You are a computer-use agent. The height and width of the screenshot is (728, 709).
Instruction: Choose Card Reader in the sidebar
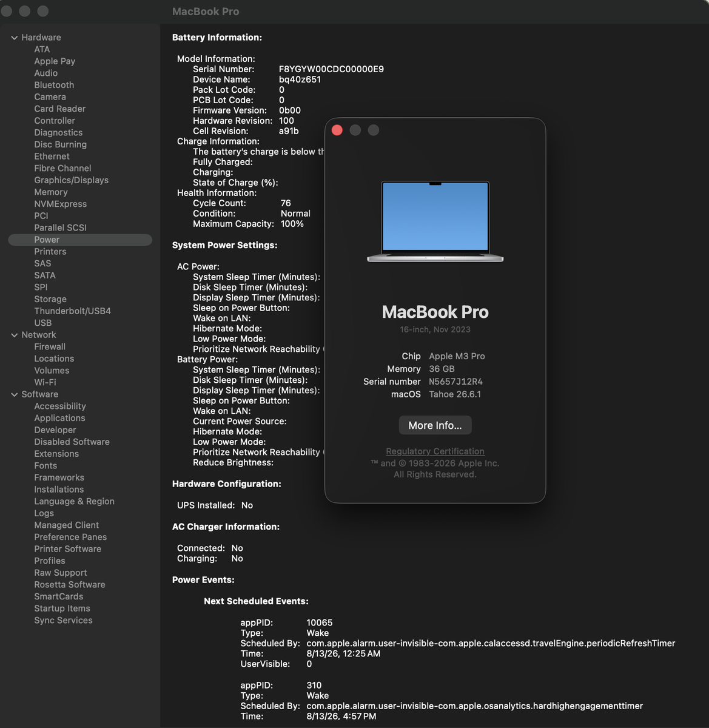59,109
